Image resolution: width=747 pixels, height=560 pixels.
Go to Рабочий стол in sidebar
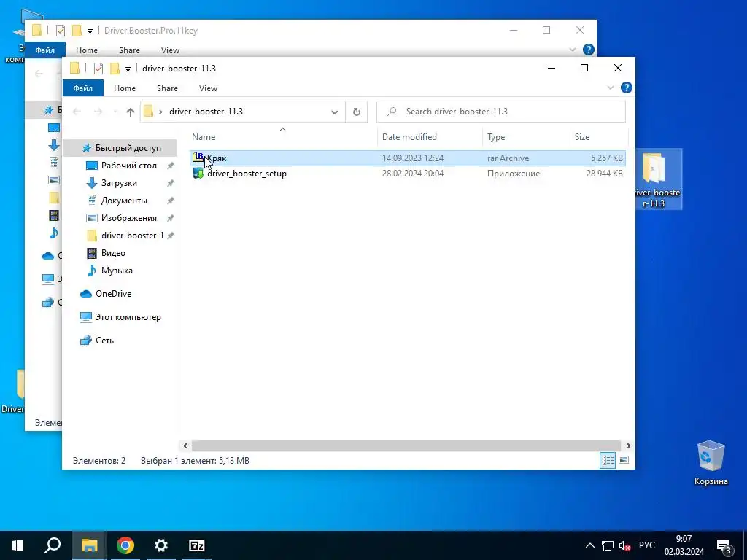(x=128, y=166)
